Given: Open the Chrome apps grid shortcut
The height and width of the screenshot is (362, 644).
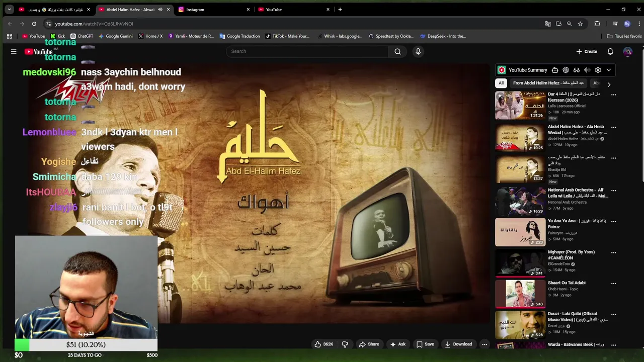Looking at the screenshot, I should 9,36.
